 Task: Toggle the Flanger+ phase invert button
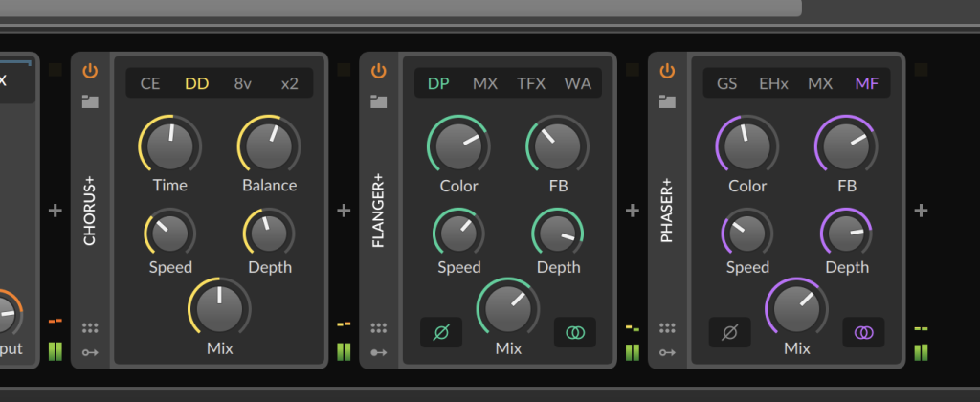coord(441,332)
